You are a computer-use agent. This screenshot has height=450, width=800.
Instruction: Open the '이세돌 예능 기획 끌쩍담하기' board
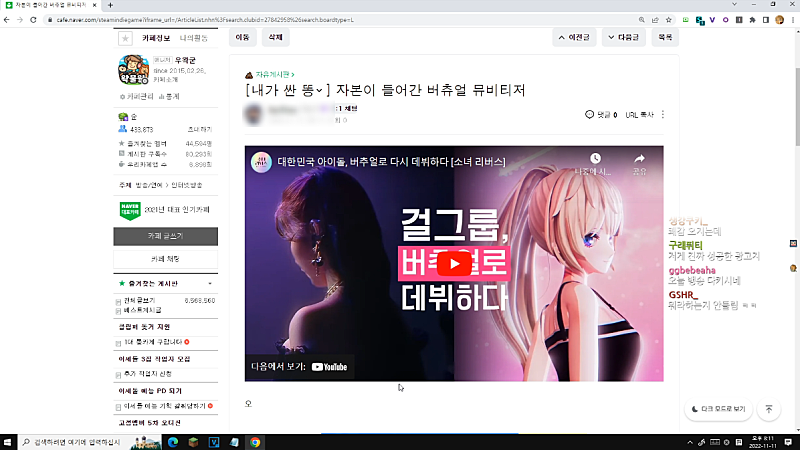coord(164,406)
